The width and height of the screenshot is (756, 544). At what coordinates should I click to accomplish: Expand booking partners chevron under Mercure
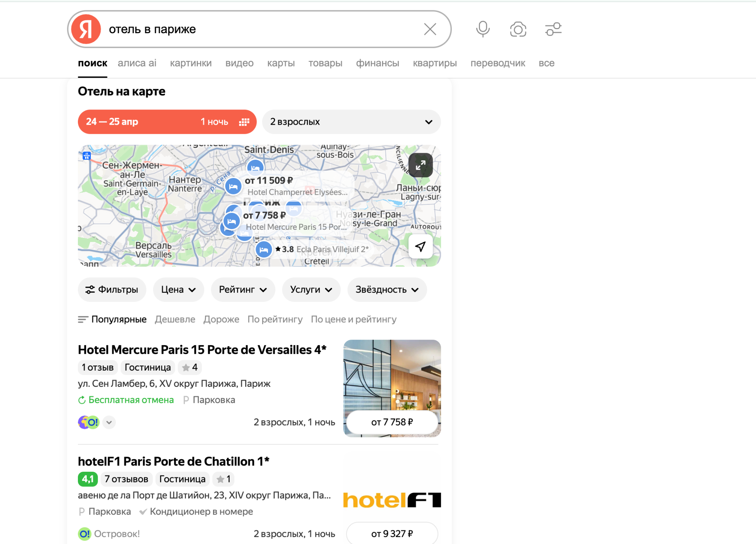coord(109,422)
